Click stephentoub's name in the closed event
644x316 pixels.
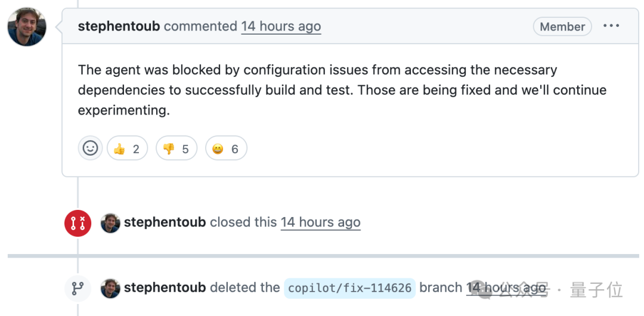coord(165,222)
